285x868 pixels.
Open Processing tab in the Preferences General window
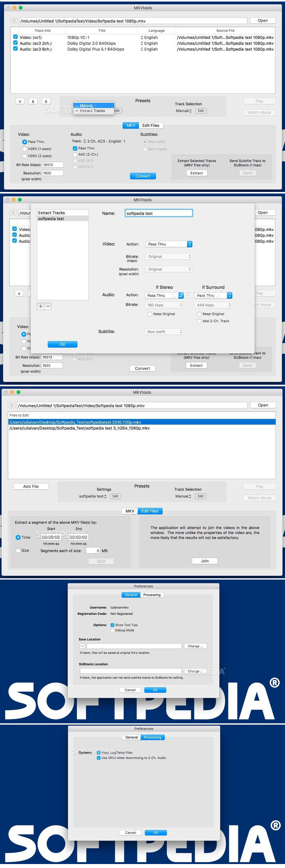pyautogui.click(x=152, y=595)
